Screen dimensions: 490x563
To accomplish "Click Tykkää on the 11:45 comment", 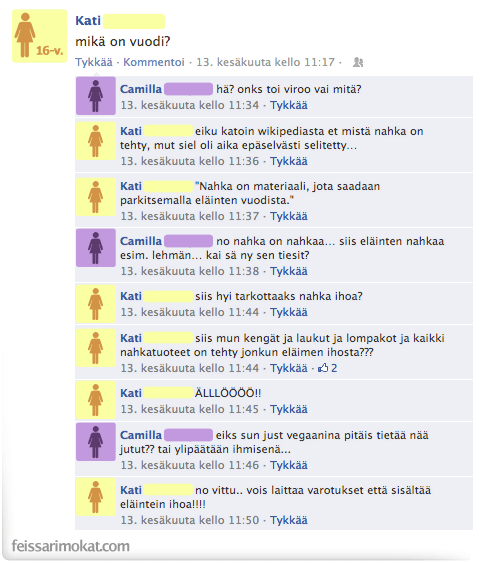I will (289, 409).
